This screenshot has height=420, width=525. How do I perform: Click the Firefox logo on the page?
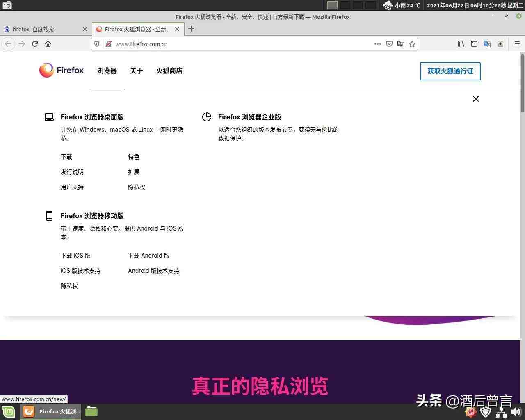click(62, 70)
